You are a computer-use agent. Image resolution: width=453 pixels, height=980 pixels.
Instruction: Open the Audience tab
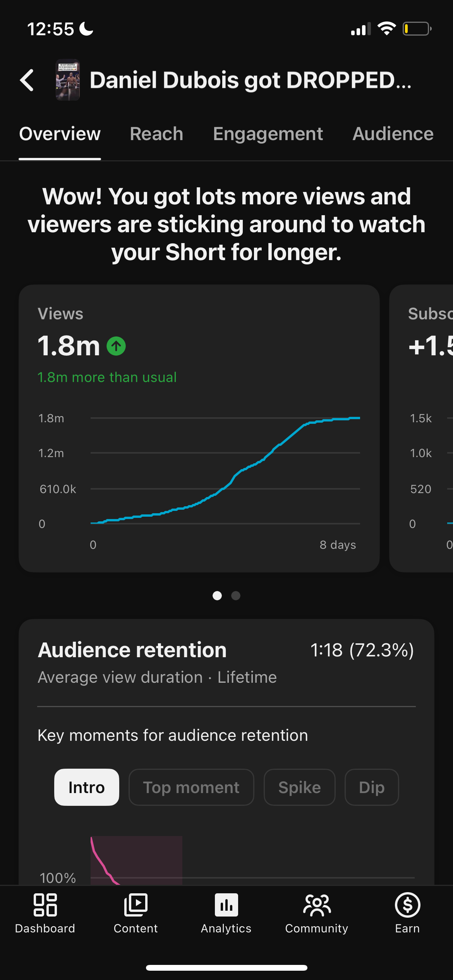coord(393,134)
